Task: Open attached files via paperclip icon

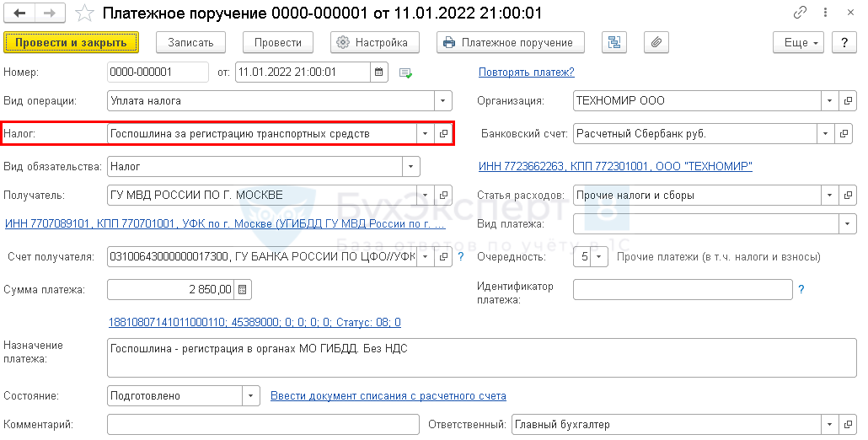Action: coord(655,43)
